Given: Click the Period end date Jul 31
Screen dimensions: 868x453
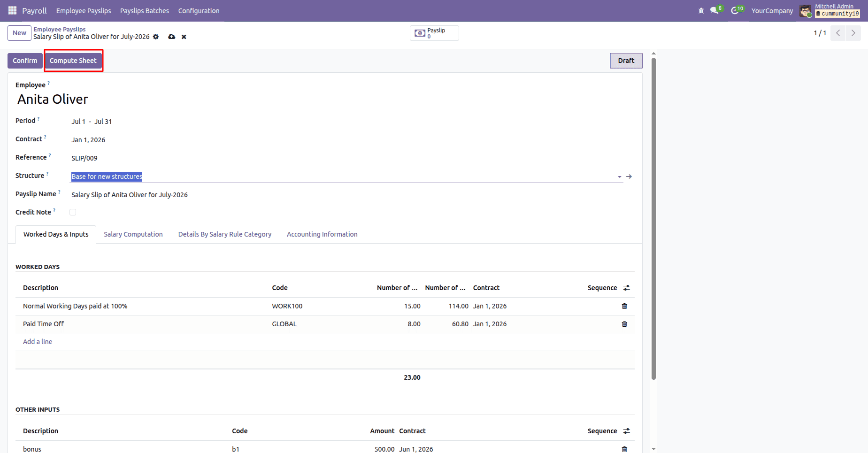Looking at the screenshot, I should point(103,122).
